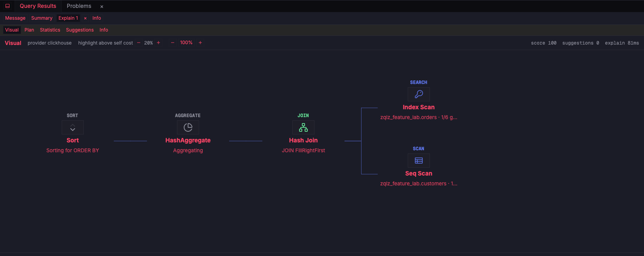Click the Hash Join node title
The image size is (644, 256).
point(303,140)
